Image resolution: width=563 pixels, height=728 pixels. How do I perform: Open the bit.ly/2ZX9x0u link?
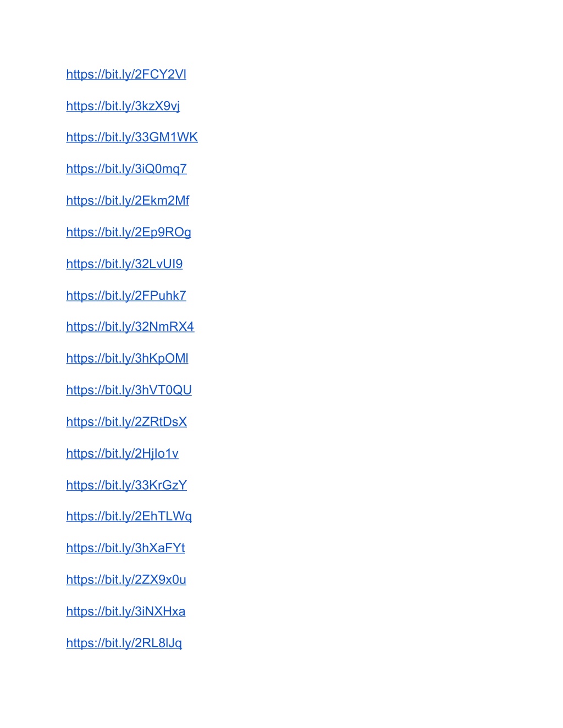tap(126, 580)
